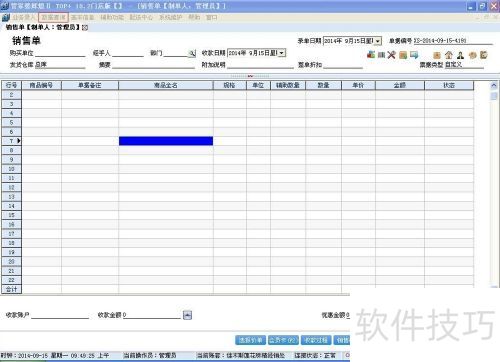The height and width of the screenshot is (362, 500).
Task: Open the 配送中心 menu
Action: 141,17
